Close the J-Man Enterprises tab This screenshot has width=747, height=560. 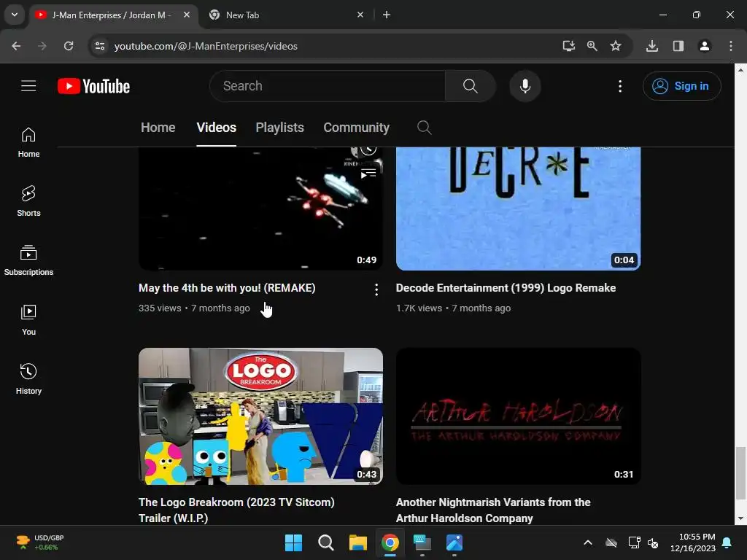pyautogui.click(x=187, y=15)
